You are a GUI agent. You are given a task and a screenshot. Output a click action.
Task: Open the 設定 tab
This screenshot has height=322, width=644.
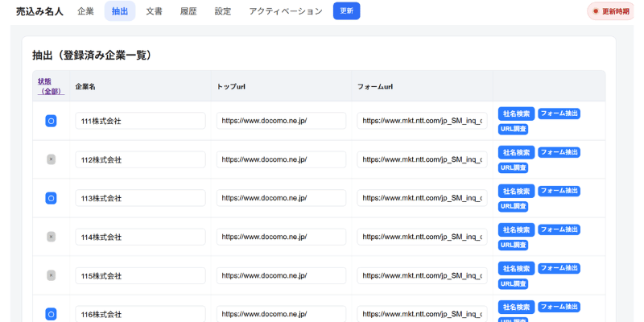(x=223, y=11)
